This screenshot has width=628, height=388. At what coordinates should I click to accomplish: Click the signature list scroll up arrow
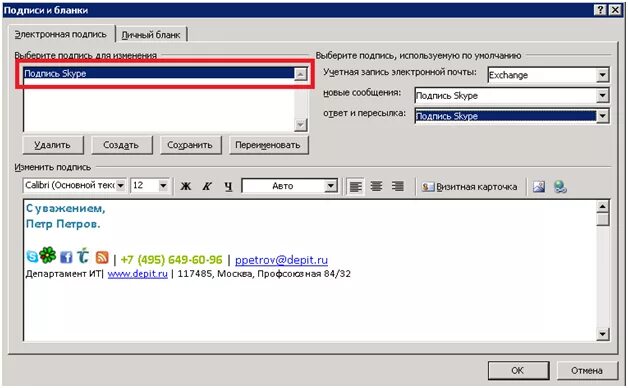[x=300, y=74]
